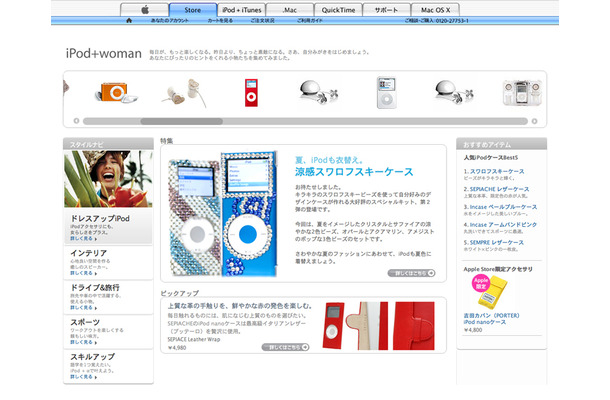This screenshot has width=610, height=400.
Task: Click the red leather iPod nano case image
Action: pos(333,326)
